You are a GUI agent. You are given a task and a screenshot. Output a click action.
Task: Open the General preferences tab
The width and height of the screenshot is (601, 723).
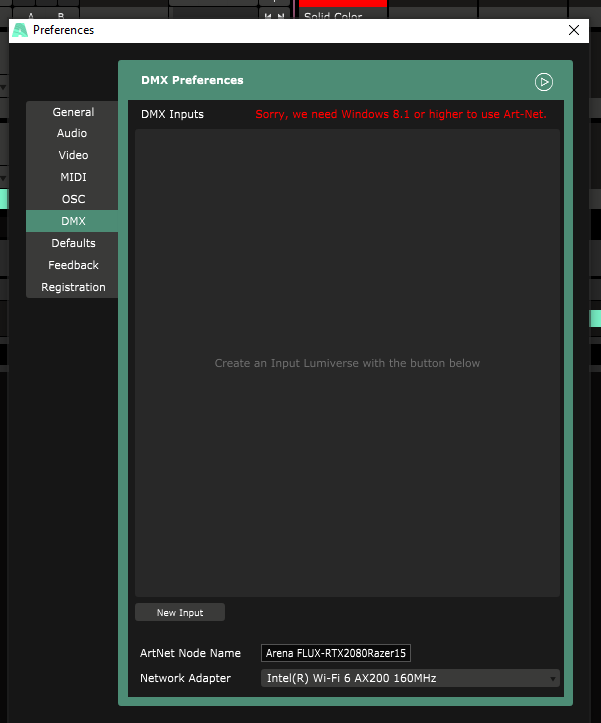click(73, 112)
